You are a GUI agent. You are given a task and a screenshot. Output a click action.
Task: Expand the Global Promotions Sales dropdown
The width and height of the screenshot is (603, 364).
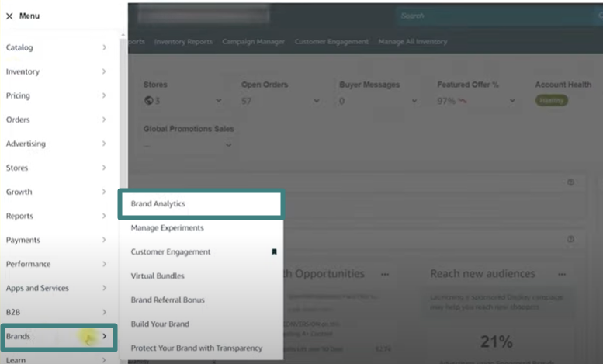click(x=228, y=145)
